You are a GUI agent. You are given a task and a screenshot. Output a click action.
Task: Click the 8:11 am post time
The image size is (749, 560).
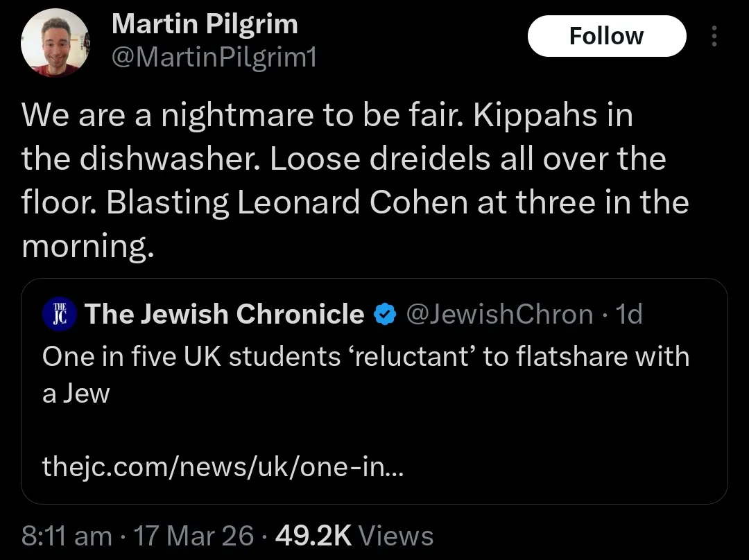[x=67, y=536]
